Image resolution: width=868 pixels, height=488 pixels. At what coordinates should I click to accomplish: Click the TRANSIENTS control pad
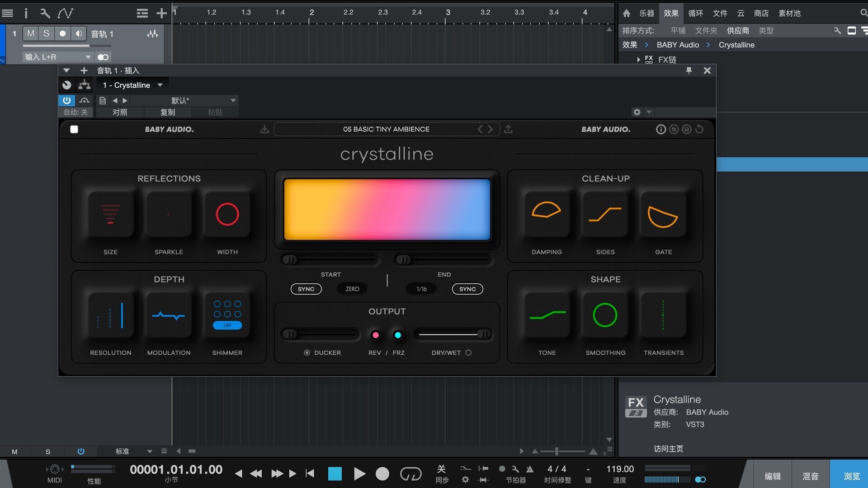pos(663,315)
